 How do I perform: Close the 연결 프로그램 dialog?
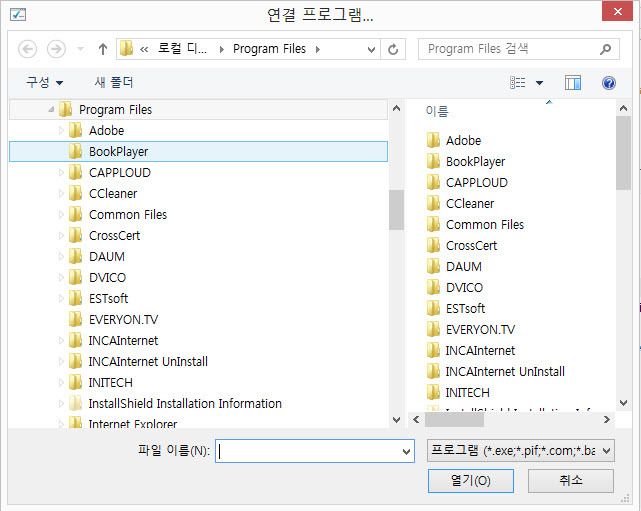[x=618, y=11]
